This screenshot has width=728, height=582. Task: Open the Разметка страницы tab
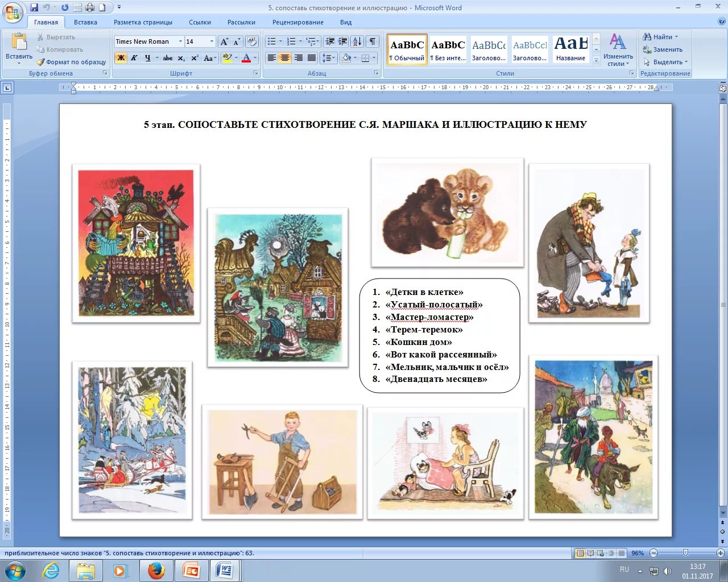(x=143, y=22)
